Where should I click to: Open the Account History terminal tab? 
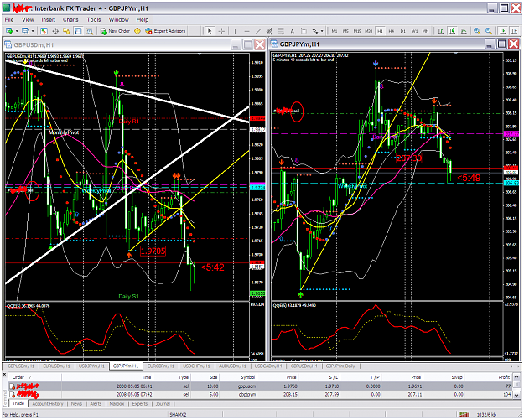coord(48,403)
